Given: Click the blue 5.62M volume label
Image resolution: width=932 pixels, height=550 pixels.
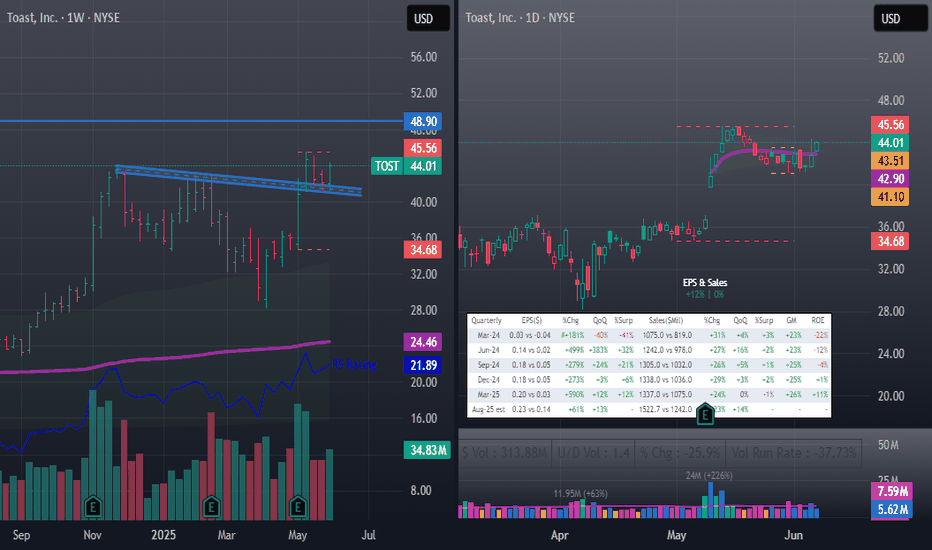Looking at the screenshot, I should 892,510.
